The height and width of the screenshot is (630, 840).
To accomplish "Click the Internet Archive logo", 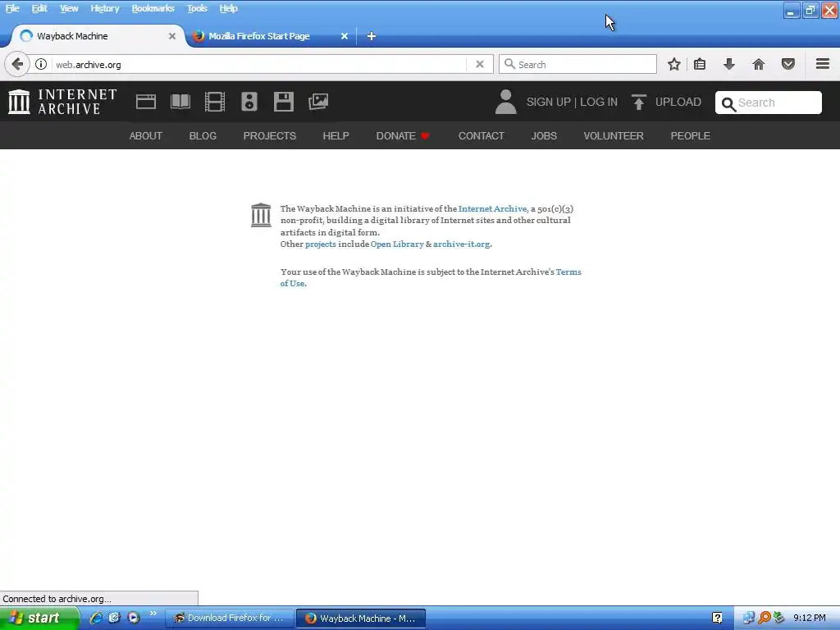I will pyautogui.click(x=62, y=102).
